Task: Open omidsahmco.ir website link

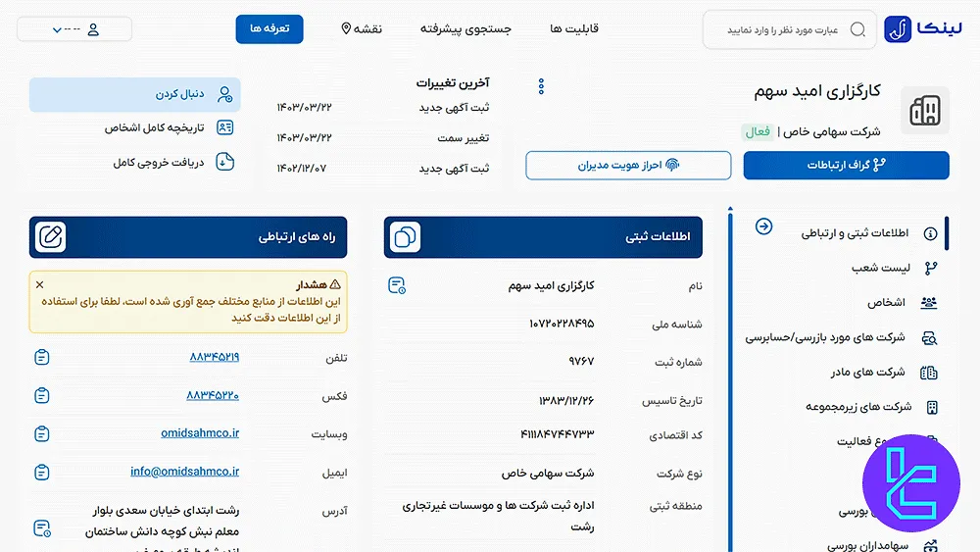Action: [200, 432]
